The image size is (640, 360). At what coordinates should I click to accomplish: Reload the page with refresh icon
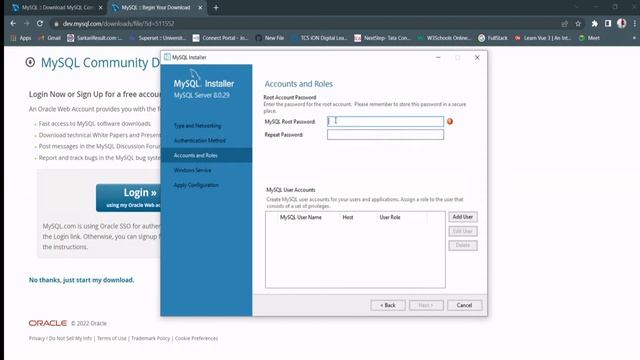click(x=40, y=24)
